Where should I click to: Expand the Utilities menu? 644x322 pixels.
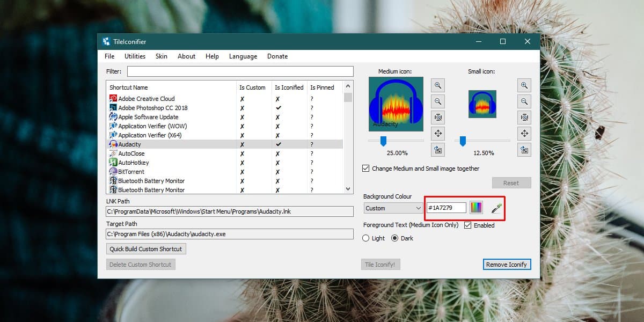point(135,56)
